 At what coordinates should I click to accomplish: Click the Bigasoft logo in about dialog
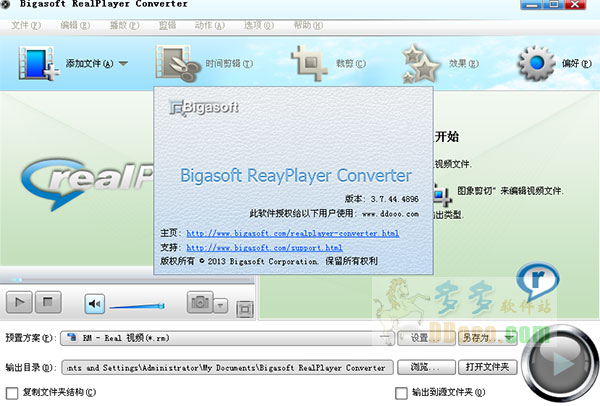point(204,108)
